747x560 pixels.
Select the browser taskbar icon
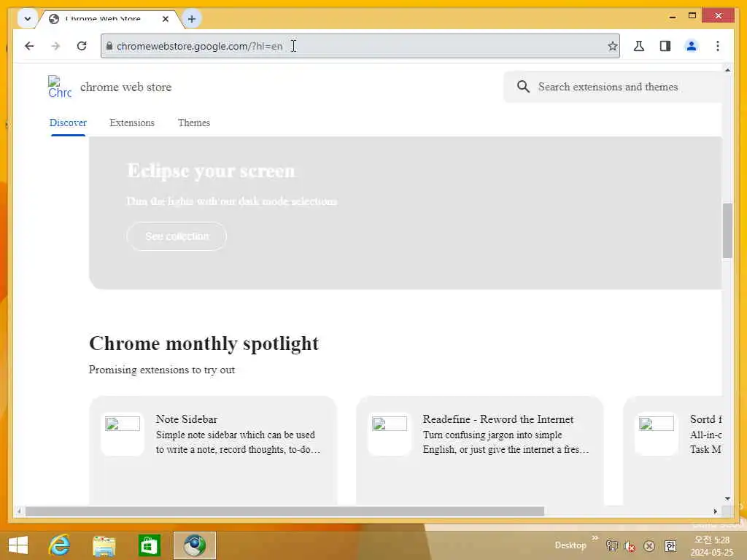click(194, 545)
